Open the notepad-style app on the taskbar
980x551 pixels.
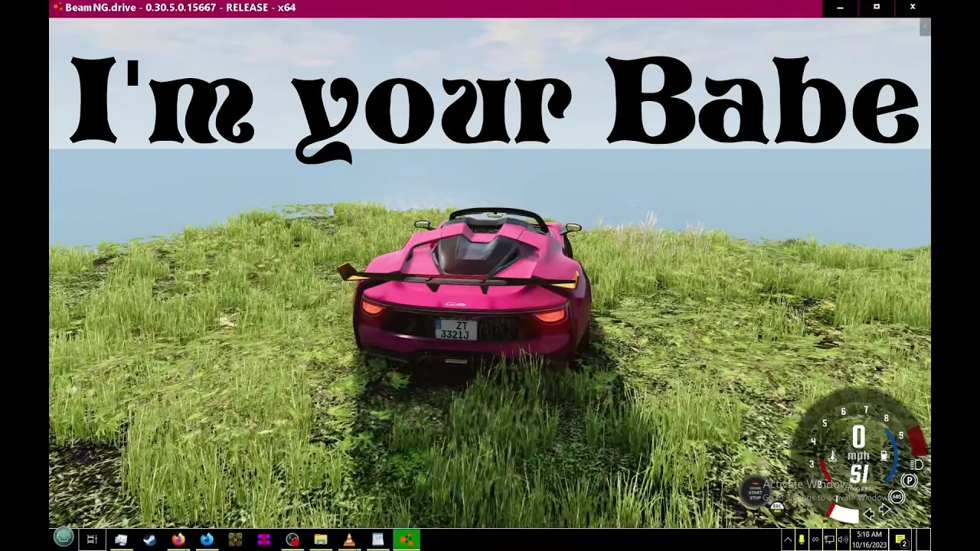[x=377, y=540]
